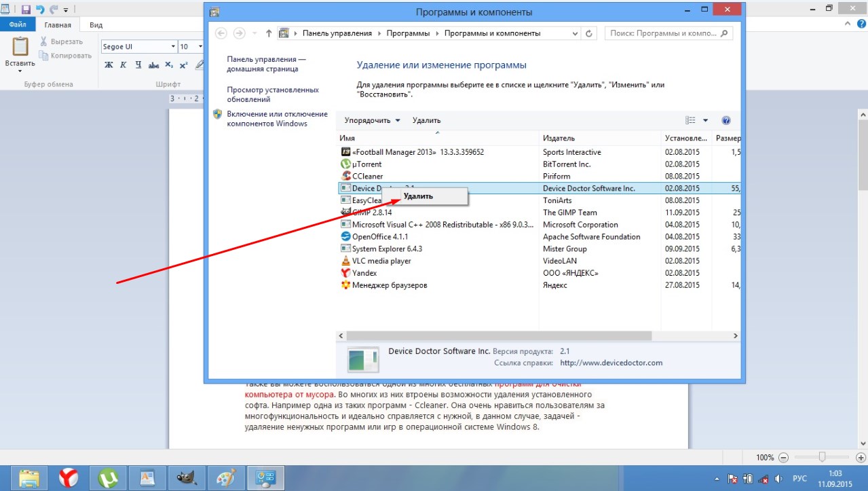Click the scroll right arrow of program list
The height and width of the screenshot is (491, 868).
coord(735,336)
